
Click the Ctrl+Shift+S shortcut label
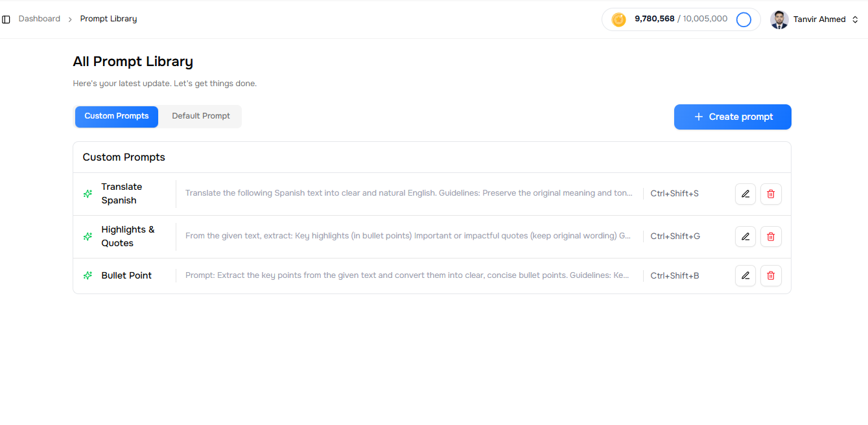(x=674, y=194)
